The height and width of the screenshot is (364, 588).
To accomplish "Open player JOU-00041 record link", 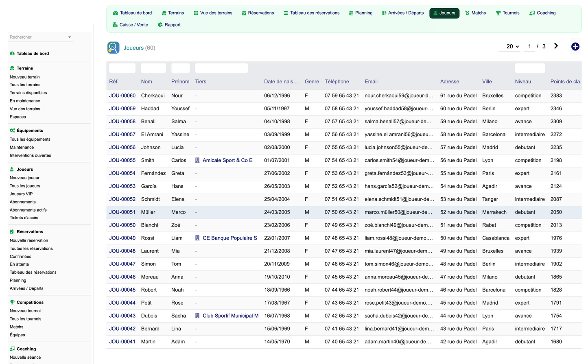I will click(122, 342).
